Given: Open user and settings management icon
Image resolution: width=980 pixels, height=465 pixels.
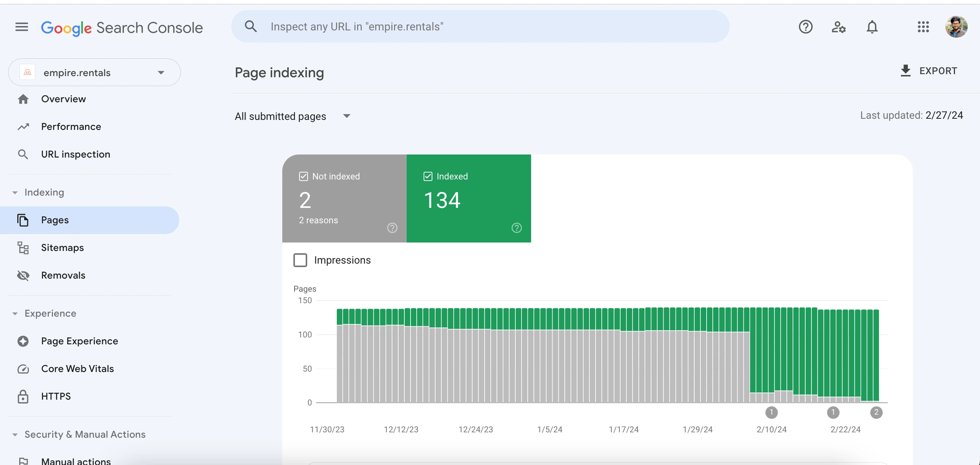Looking at the screenshot, I should coord(838,27).
